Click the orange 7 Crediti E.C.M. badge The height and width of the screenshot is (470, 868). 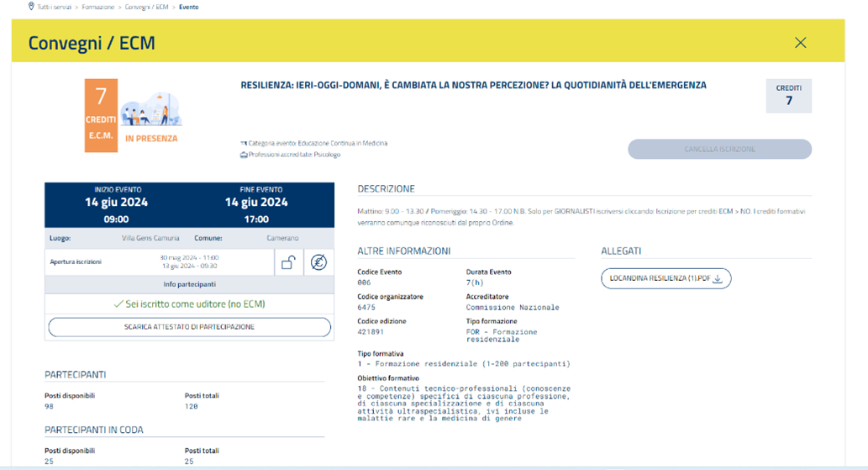pos(101,115)
